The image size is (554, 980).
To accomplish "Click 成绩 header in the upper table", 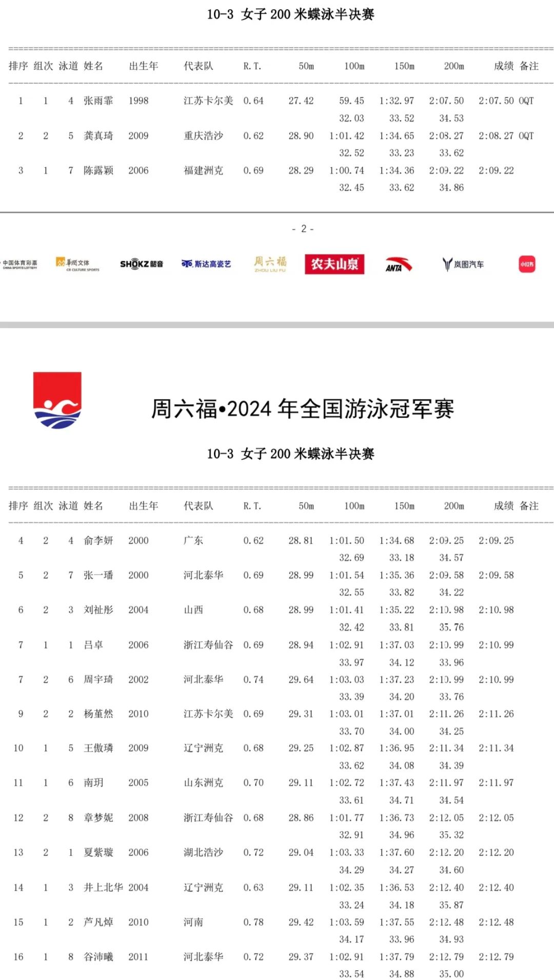I will [504, 66].
